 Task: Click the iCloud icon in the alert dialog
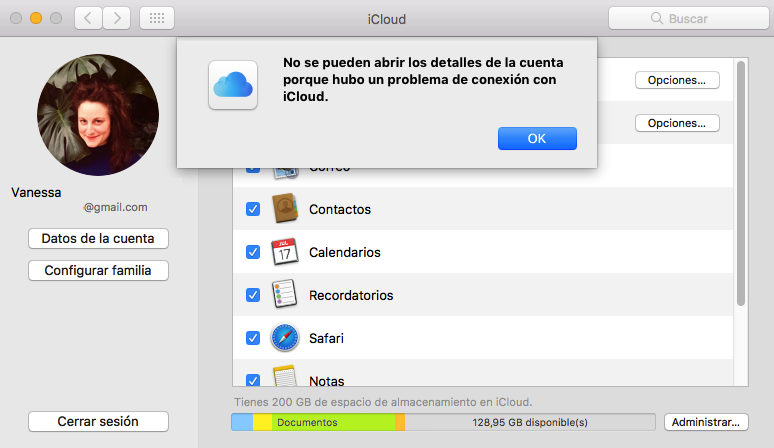click(233, 83)
